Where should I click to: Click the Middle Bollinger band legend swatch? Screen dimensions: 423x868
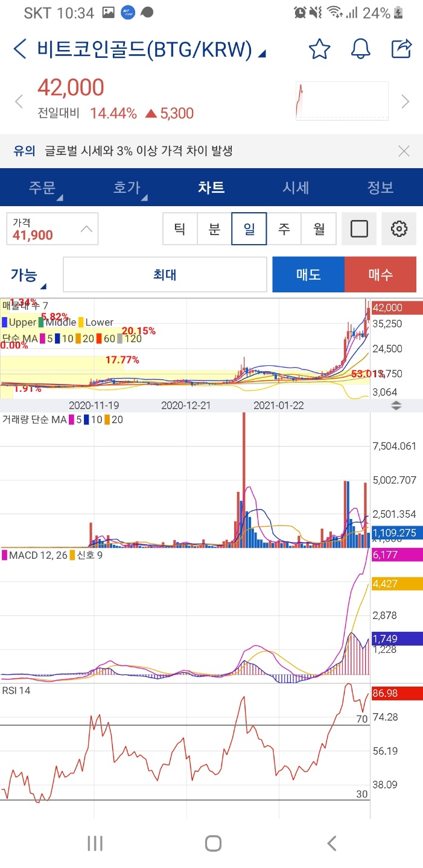(42, 322)
